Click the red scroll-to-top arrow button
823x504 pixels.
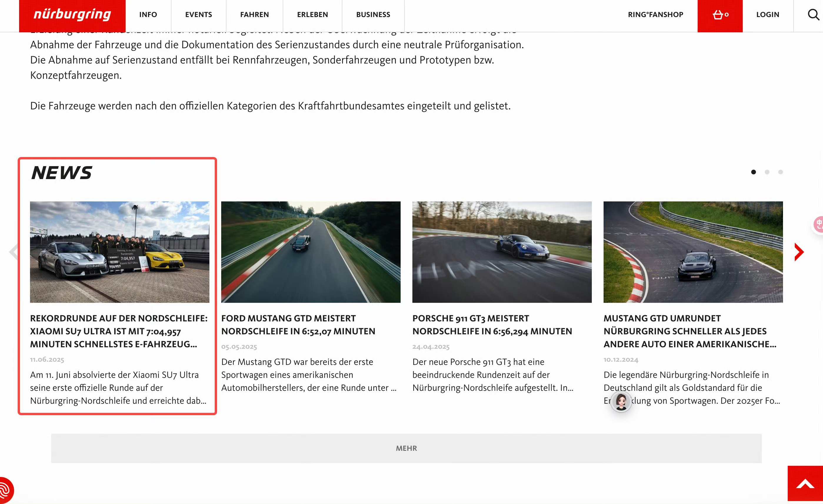tap(805, 483)
